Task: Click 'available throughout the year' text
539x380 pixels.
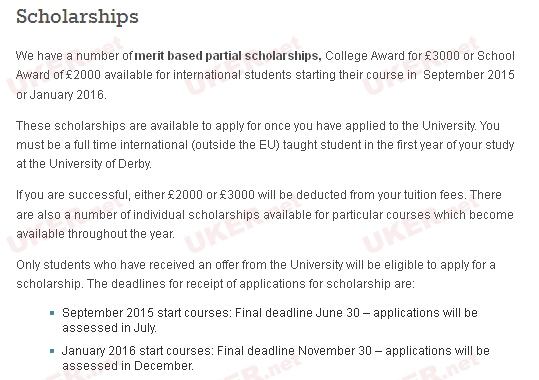Action: click(x=95, y=234)
